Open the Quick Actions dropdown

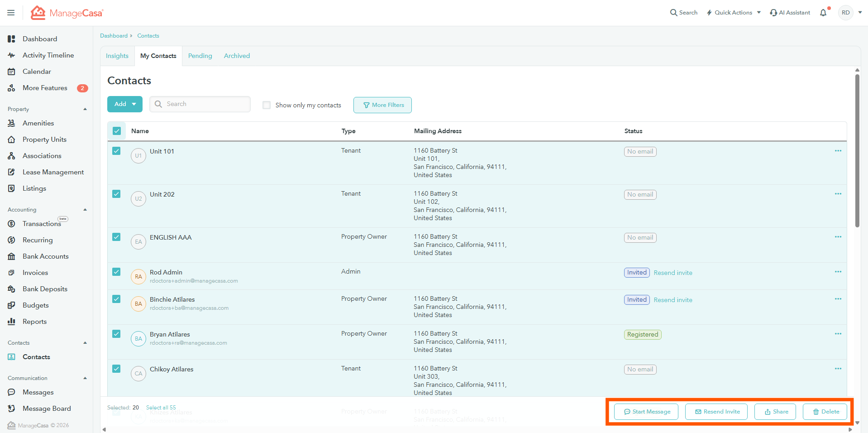pos(734,13)
